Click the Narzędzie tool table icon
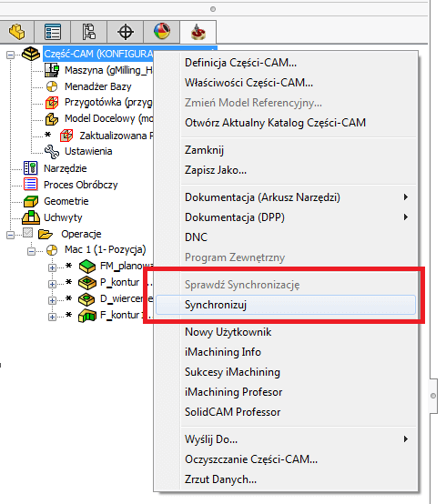446x504 pixels. (31, 168)
